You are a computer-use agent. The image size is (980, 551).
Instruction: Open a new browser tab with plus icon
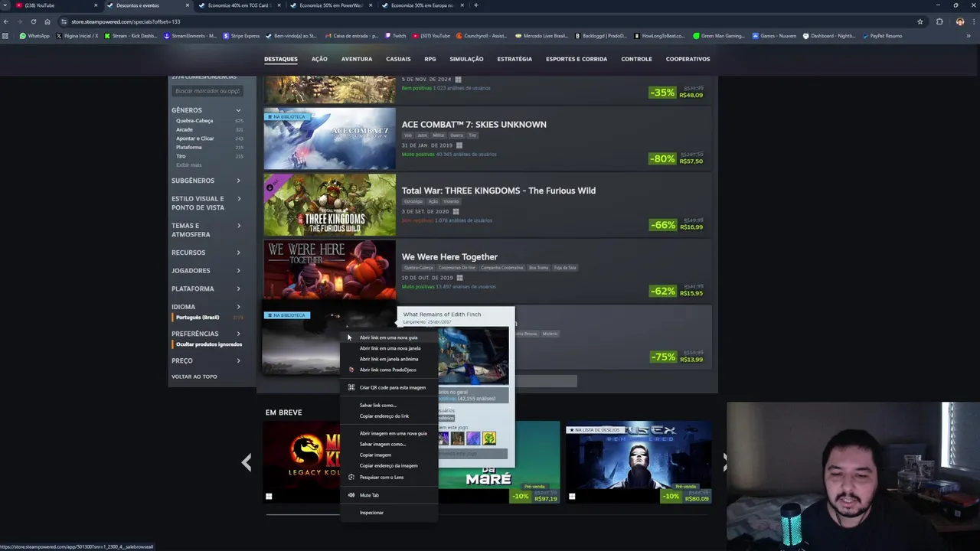click(475, 5)
